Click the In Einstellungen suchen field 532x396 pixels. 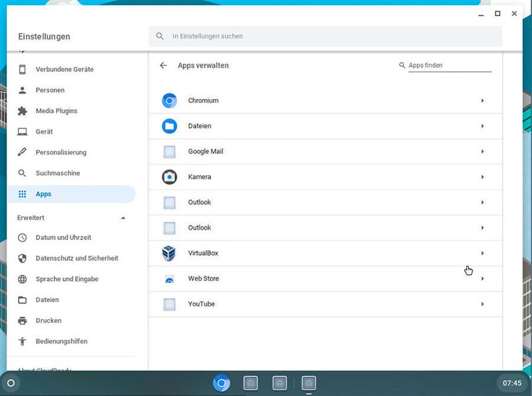coord(325,37)
